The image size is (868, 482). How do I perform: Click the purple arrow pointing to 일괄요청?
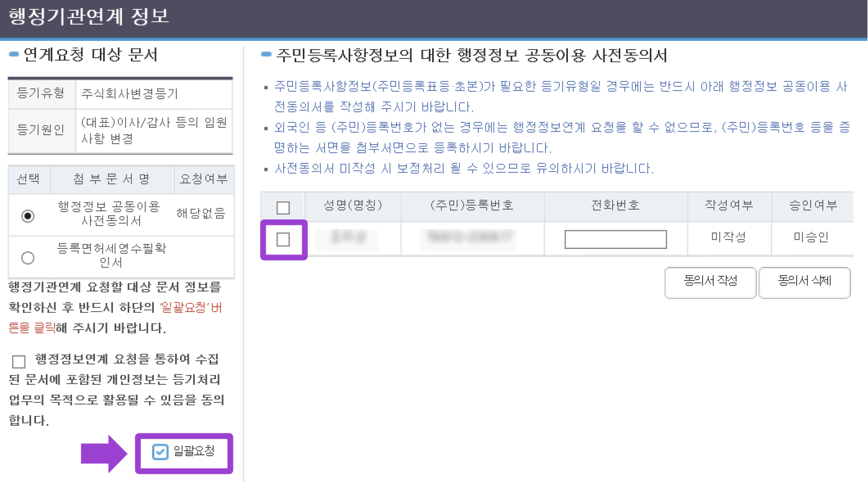click(x=104, y=453)
